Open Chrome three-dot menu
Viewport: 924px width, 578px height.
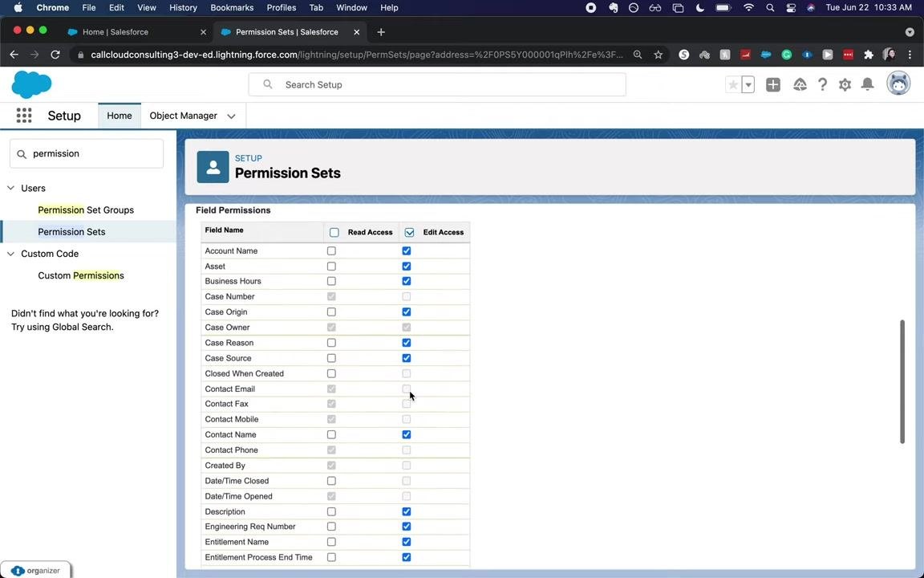pos(910,55)
